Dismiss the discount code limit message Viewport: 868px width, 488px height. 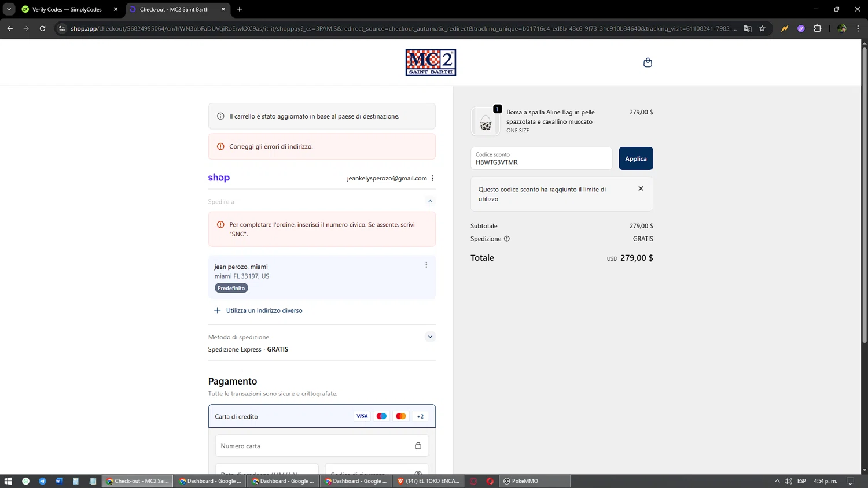pos(641,188)
